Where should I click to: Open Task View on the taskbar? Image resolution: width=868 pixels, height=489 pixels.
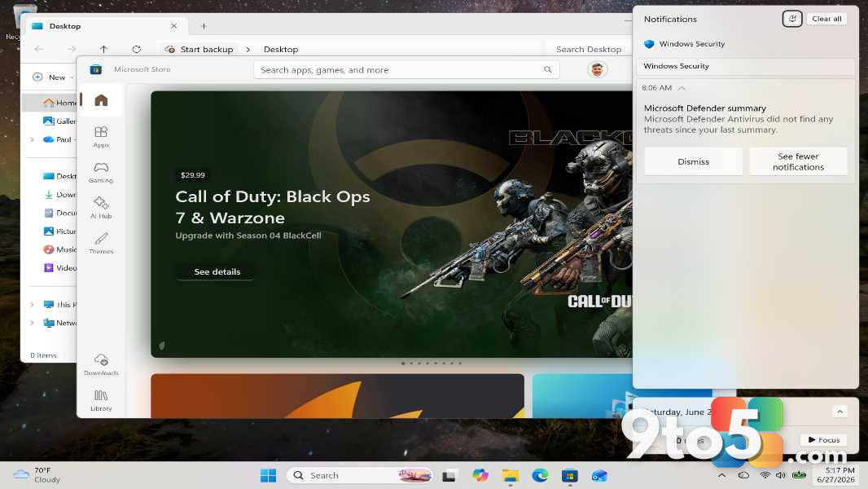click(x=449, y=476)
